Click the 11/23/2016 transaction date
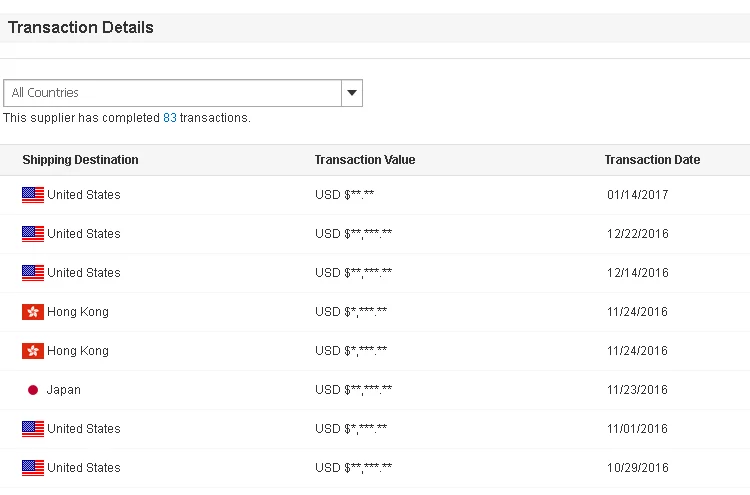 [x=637, y=390]
